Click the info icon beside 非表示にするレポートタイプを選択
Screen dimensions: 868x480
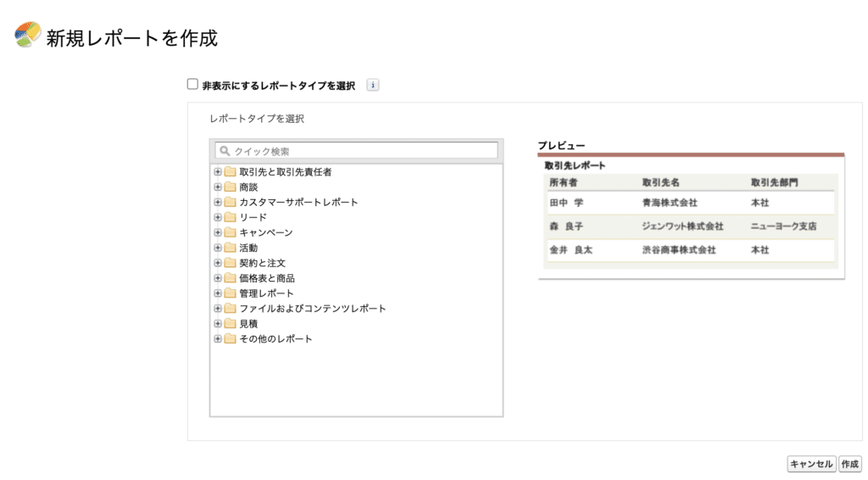click(373, 86)
